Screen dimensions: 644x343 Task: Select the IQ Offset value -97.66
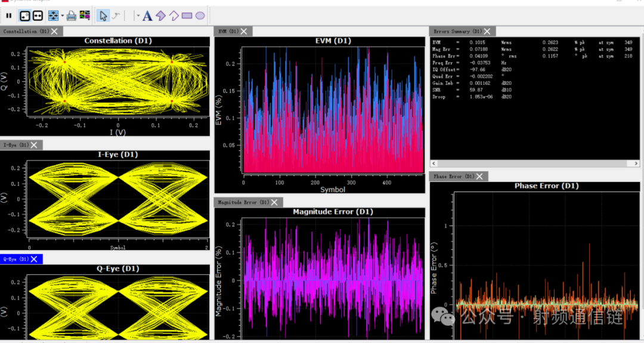[x=477, y=69]
